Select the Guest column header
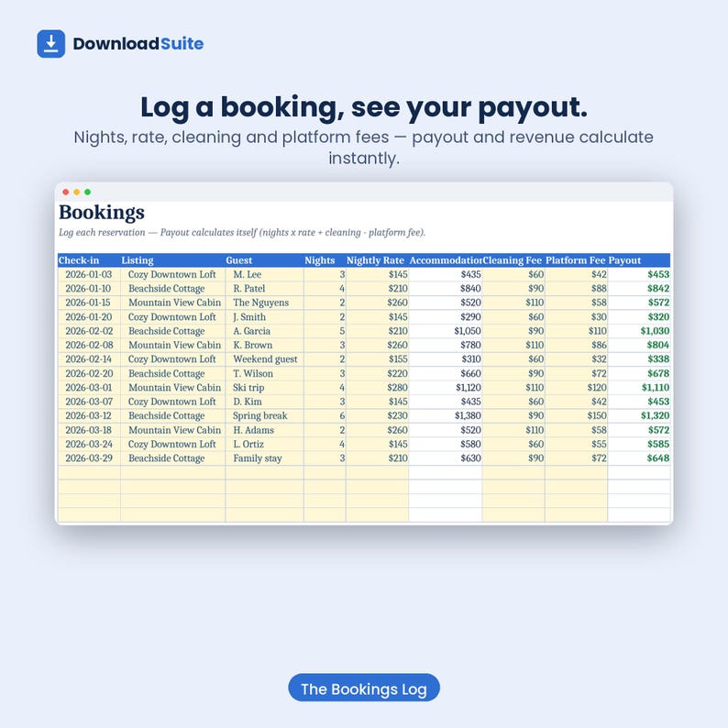The width and height of the screenshot is (728, 728). pos(264,260)
